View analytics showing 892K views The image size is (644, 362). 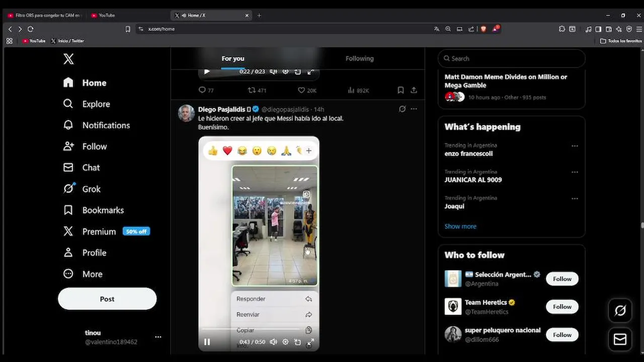[358, 90]
